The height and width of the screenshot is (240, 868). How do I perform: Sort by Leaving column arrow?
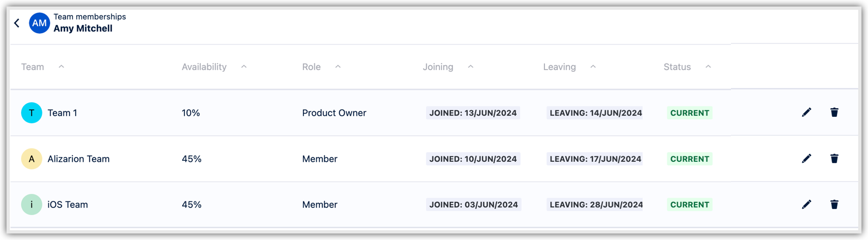[x=593, y=67]
